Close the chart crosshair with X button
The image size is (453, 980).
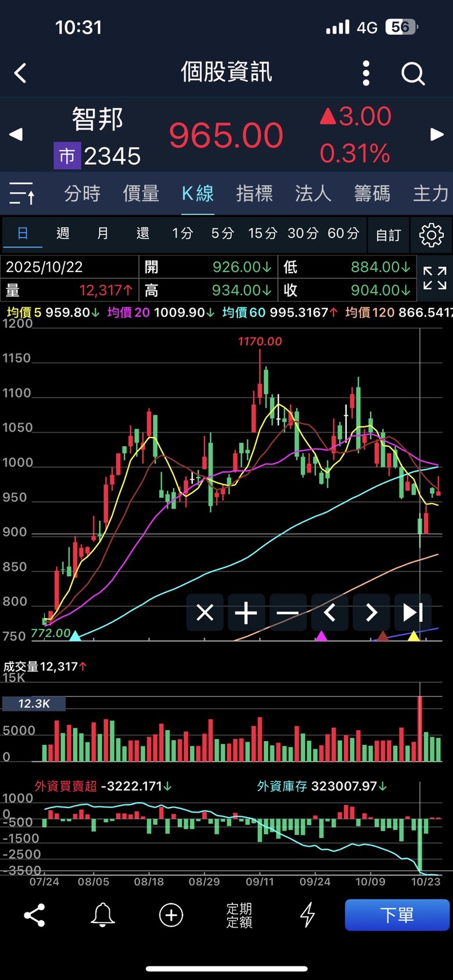(x=205, y=612)
